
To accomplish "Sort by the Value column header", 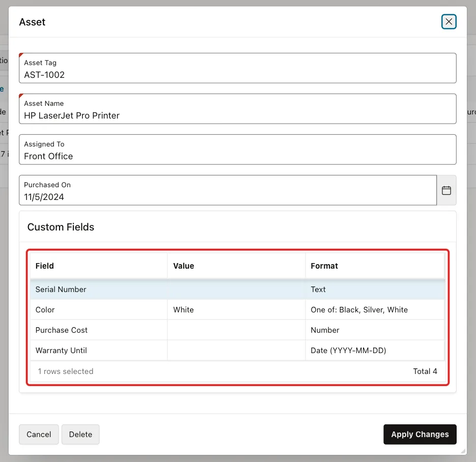I will pos(236,266).
